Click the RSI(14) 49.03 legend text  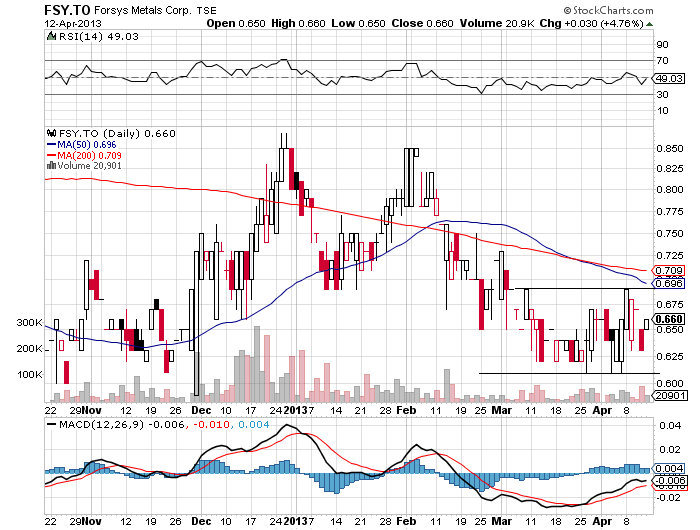click(x=99, y=37)
